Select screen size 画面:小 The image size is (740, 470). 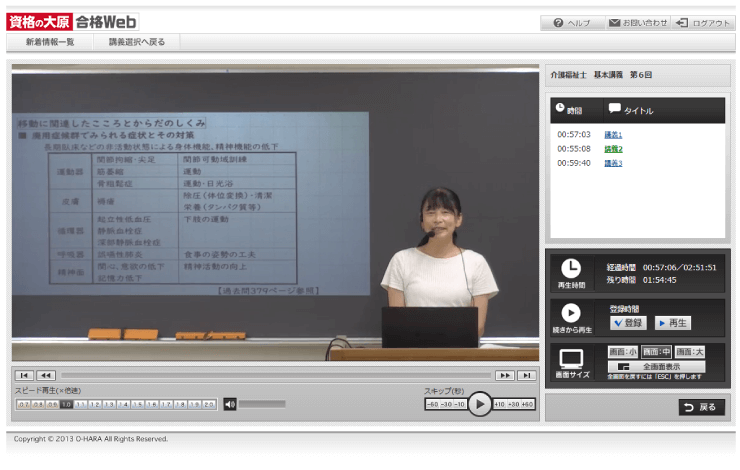click(622, 352)
